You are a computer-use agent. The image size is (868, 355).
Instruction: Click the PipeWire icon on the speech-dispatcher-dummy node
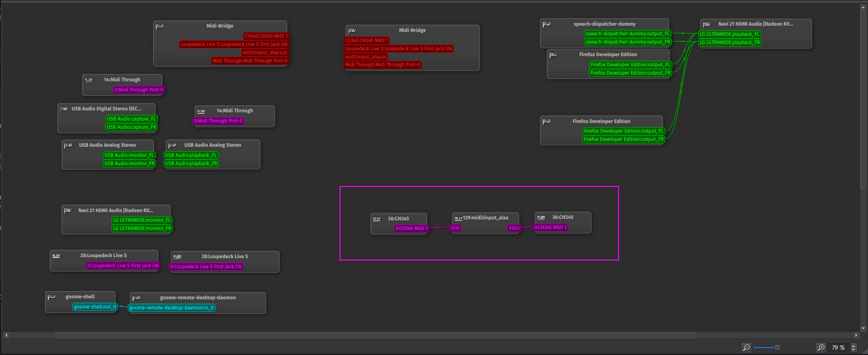click(546, 24)
